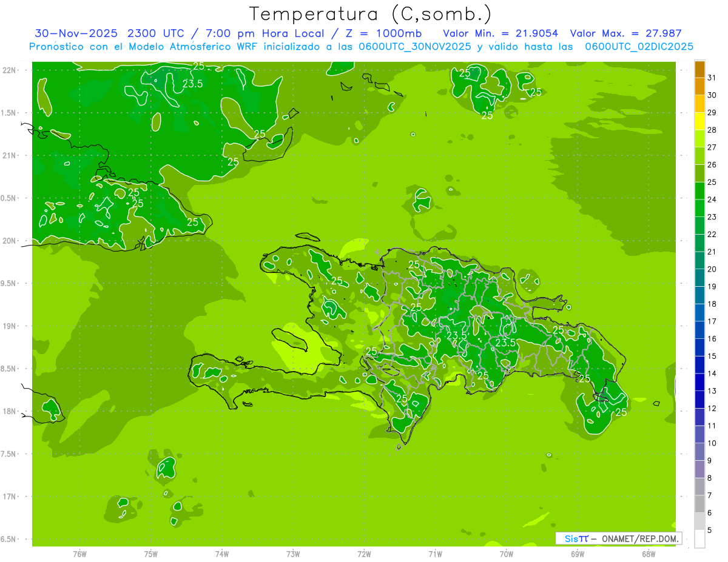Viewport: 728px width, 562px height.
Task: Pick legend color between 30 and 31
Action: 699,87
